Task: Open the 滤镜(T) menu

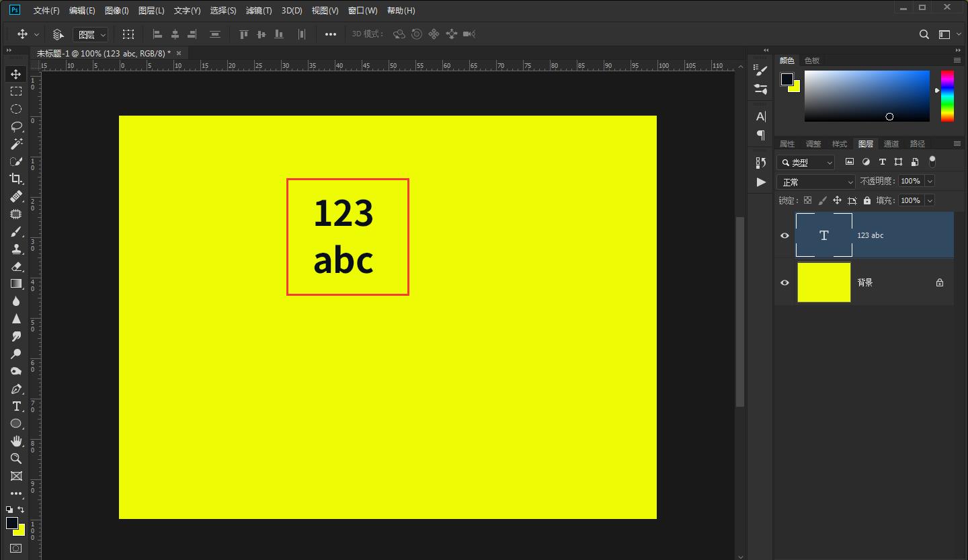Action: coord(259,11)
